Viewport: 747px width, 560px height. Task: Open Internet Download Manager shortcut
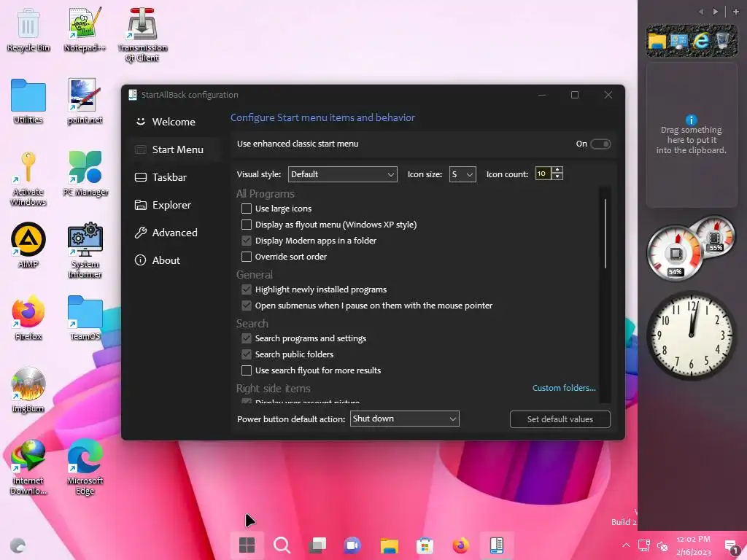coord(28,467)
